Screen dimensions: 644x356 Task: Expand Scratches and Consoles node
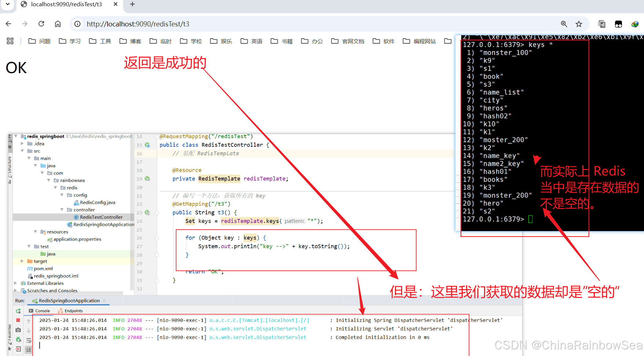16,291
